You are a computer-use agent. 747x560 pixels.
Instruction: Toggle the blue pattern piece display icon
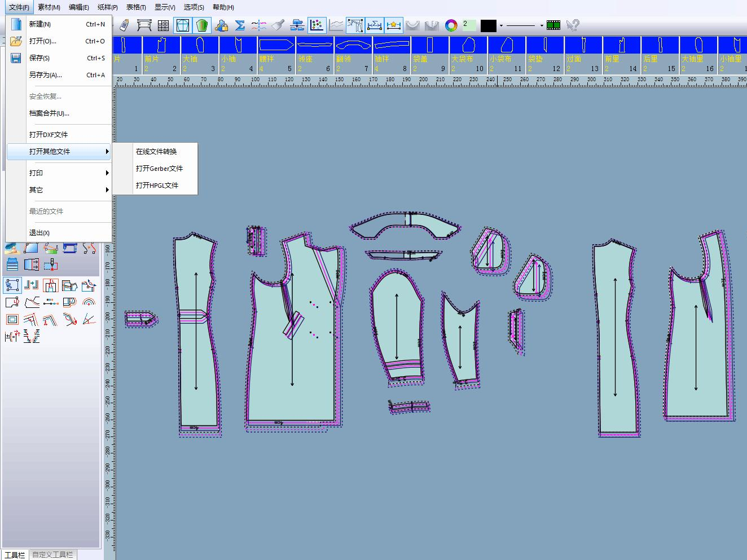pos(182,25)
